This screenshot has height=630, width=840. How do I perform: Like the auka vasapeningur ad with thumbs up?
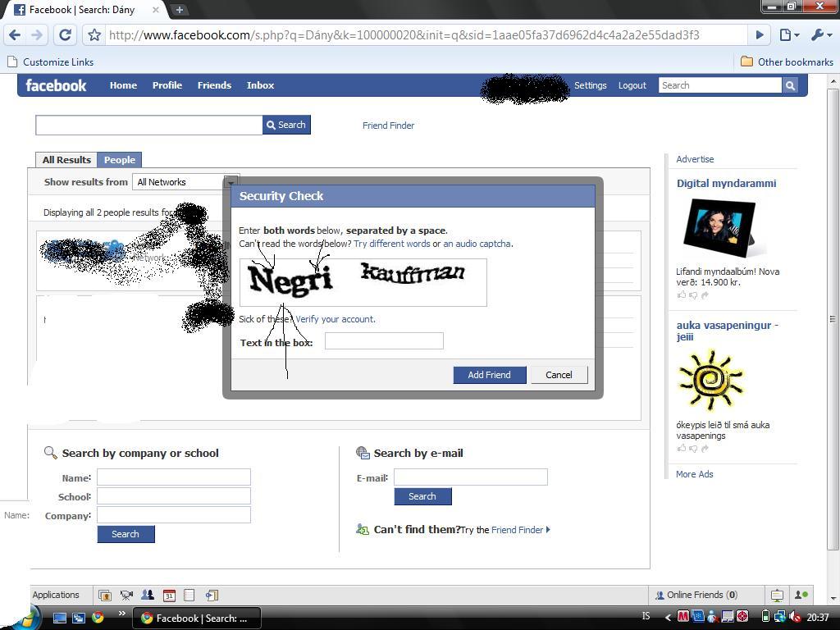coord(682,449)
